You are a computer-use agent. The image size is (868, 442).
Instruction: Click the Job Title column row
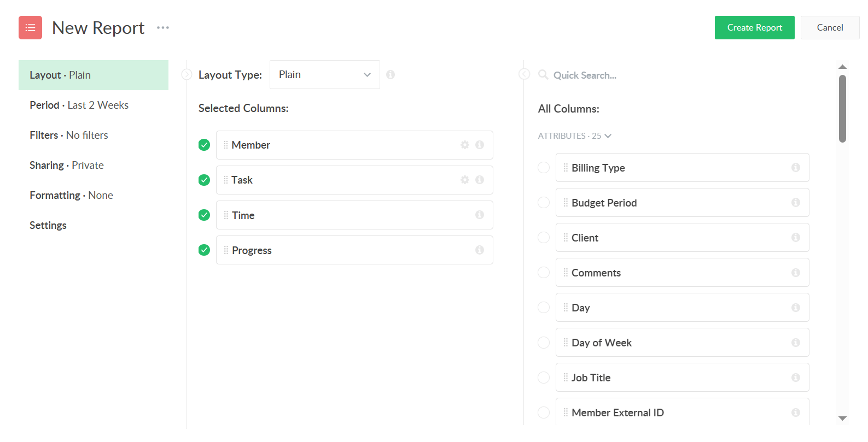(682, 377)
